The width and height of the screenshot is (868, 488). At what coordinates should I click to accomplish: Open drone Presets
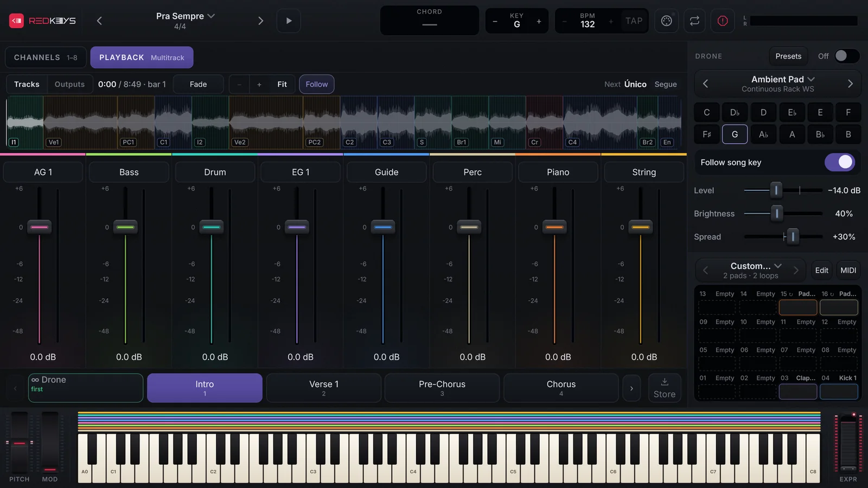(x=788, y=56)
